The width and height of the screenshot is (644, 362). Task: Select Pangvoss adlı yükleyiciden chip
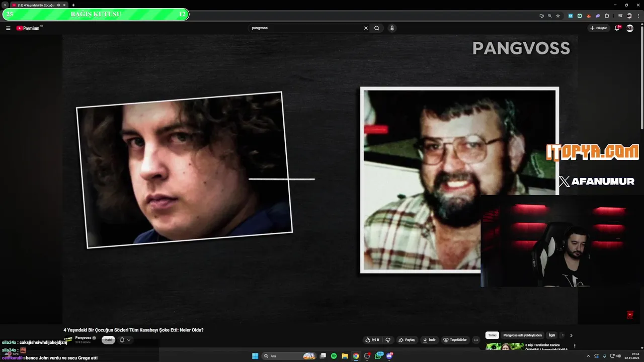(522, 335)
